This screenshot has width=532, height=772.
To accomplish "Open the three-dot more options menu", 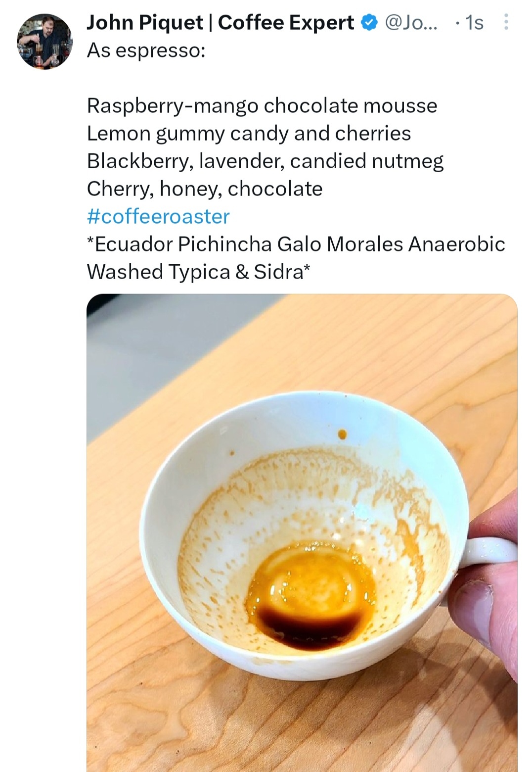I will coord(505,22).
